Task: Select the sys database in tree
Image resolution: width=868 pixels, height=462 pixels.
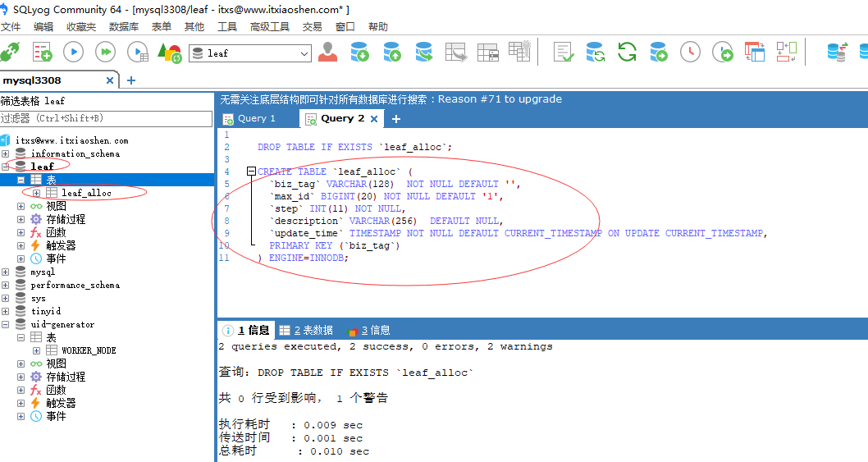Action: (39, 298)
